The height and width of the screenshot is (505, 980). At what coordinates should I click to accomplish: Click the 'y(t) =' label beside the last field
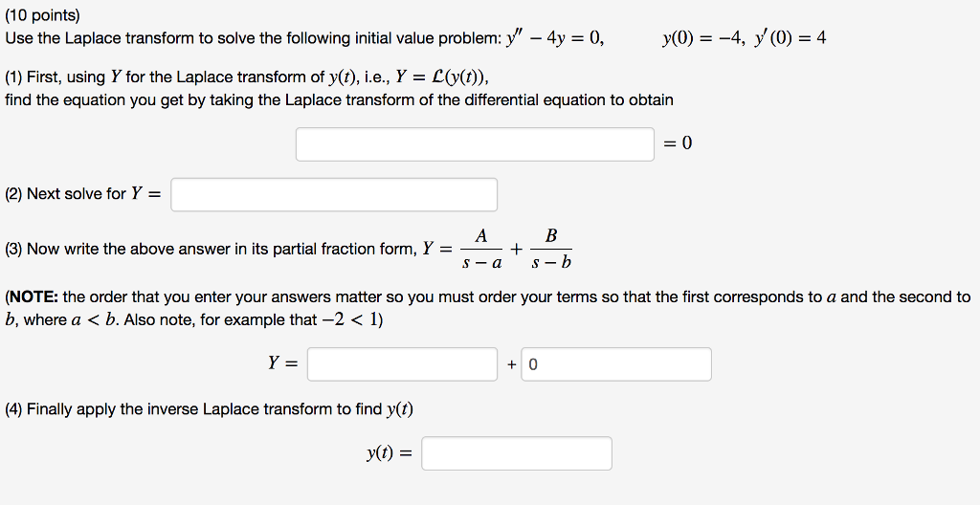[389, 453]
